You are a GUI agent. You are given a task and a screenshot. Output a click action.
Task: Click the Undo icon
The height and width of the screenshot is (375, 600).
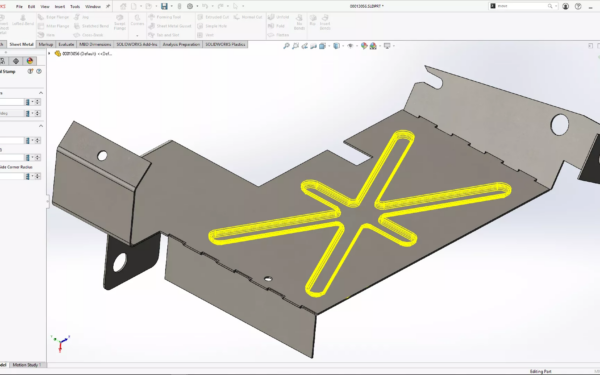click(205, 6)
